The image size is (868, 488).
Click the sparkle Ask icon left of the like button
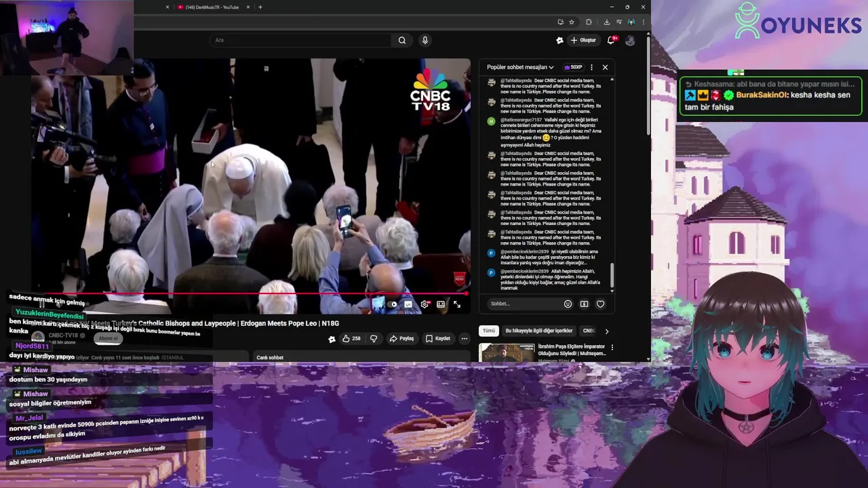tap(332, 339)
